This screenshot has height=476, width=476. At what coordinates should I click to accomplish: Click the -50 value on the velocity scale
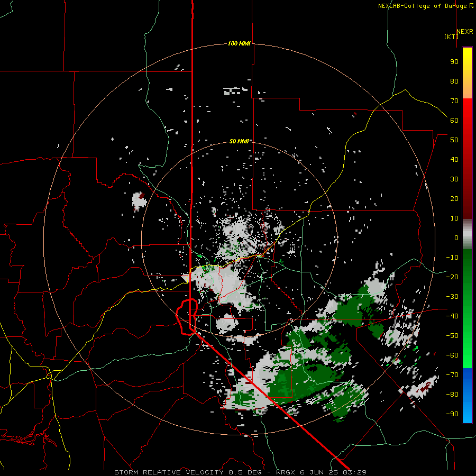click(452, 336)
